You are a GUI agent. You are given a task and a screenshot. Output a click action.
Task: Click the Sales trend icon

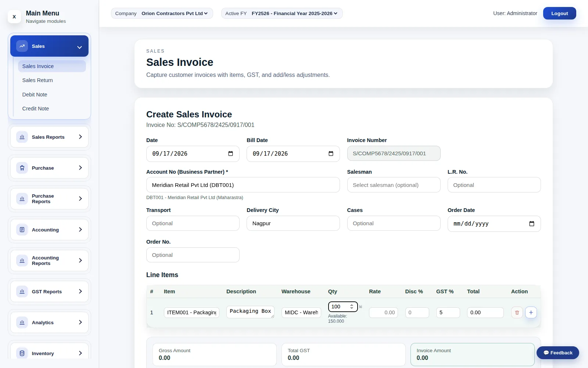pos(22,46)
